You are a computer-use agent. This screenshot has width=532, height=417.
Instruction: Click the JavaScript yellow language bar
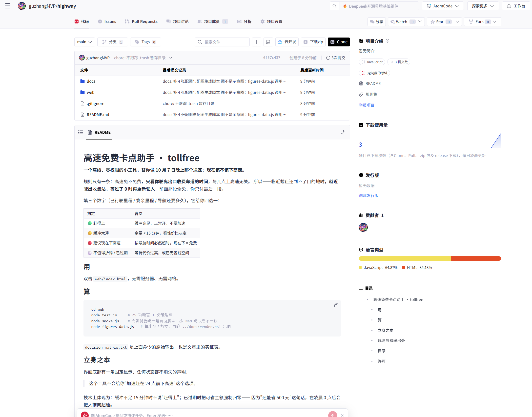(x=405, y=258)
